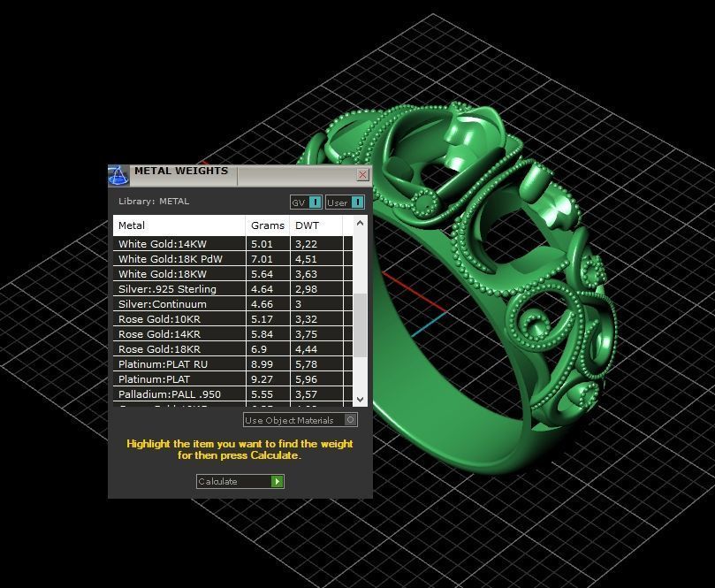Click the DWT column header

click(x=316, y=225)
